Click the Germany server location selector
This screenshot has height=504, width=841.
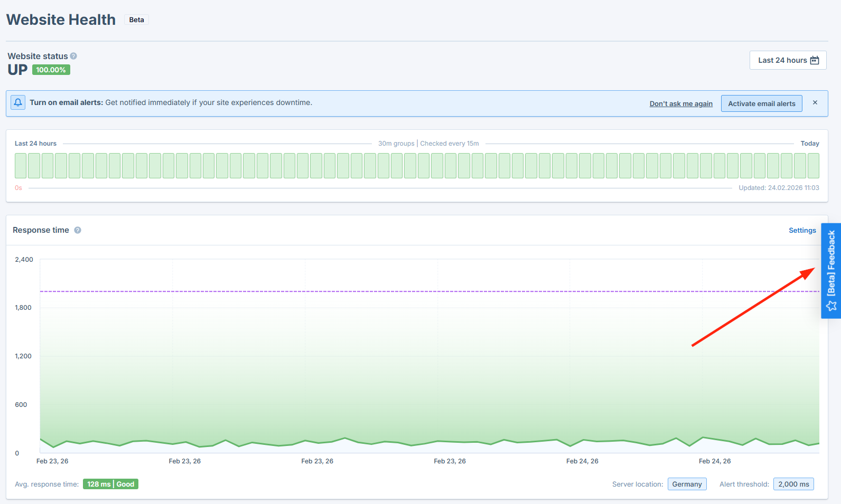pos(687,484)
